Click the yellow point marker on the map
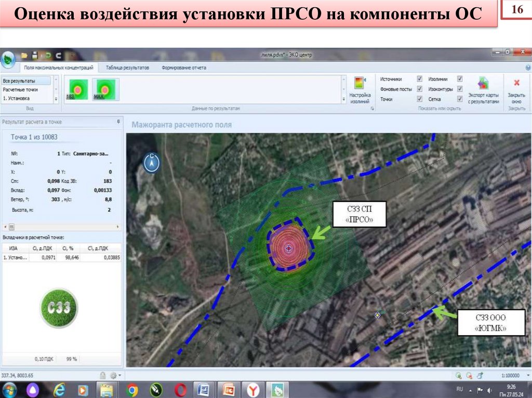532x398 pixels. [377, 315]
